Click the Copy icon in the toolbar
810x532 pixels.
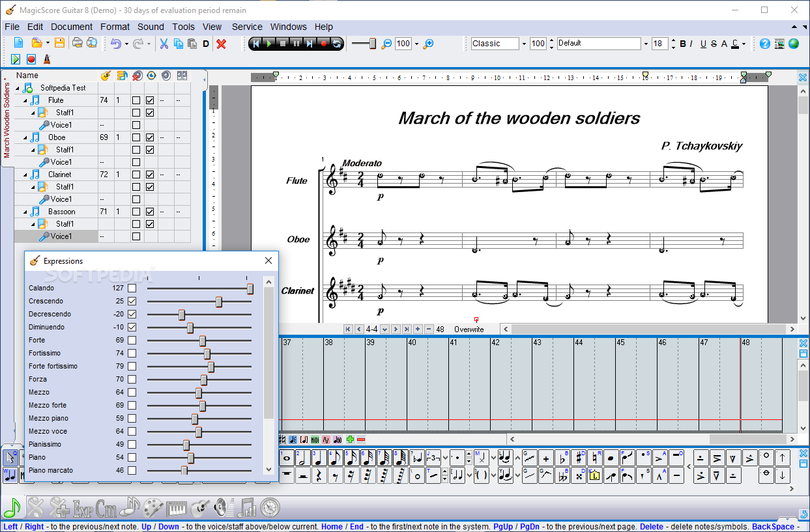click(x=178, y=44)
